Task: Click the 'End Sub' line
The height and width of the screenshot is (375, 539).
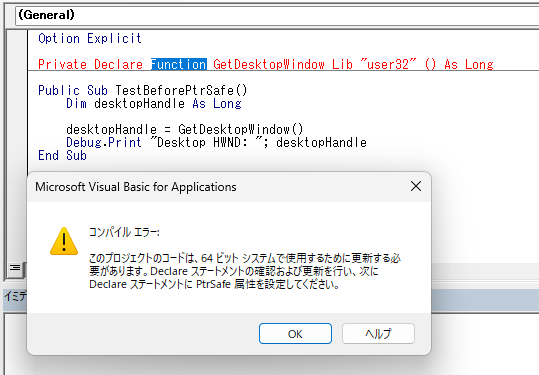Action: [62, 155]
